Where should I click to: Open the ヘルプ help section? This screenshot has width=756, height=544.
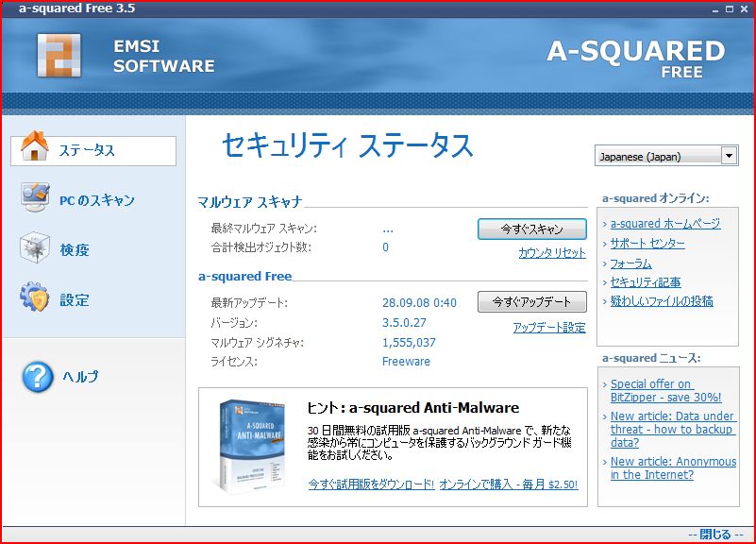pos(80,377)
